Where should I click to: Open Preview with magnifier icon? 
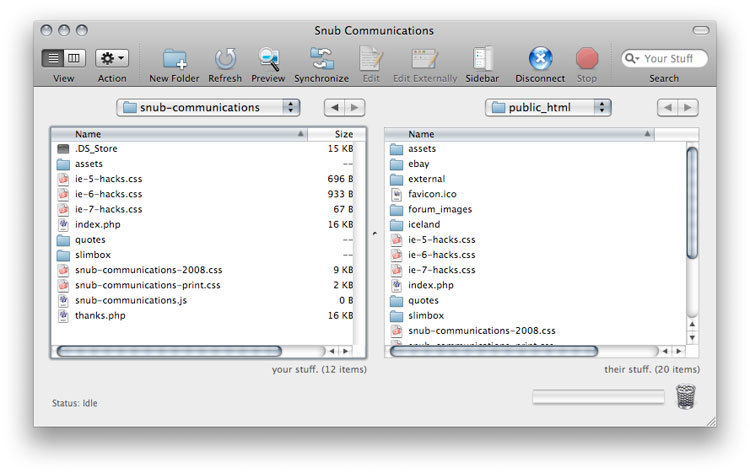[x=268, y=59]
